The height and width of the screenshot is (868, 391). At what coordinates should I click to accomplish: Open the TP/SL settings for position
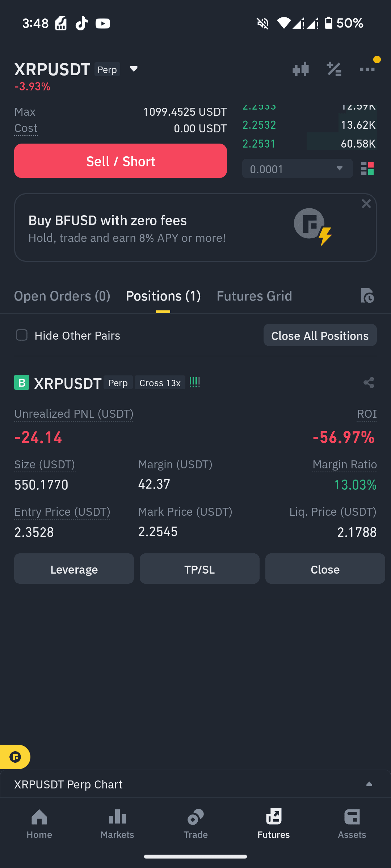coord(199,569)
